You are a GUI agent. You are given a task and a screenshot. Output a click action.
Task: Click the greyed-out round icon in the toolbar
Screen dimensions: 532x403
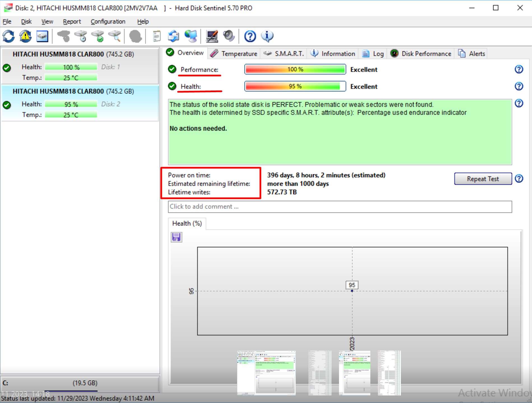[135, 36]
